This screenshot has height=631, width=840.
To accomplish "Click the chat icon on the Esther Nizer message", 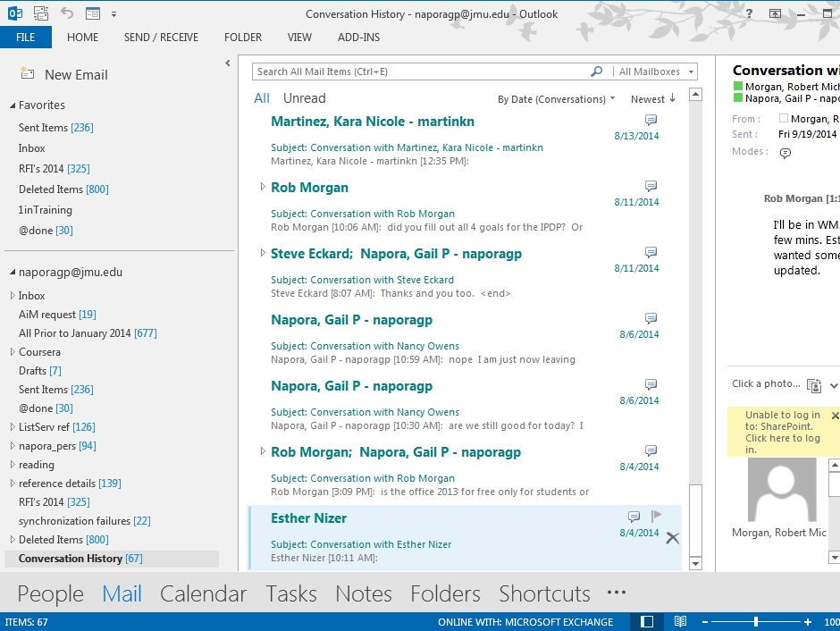I will click(x=634, y=517).
